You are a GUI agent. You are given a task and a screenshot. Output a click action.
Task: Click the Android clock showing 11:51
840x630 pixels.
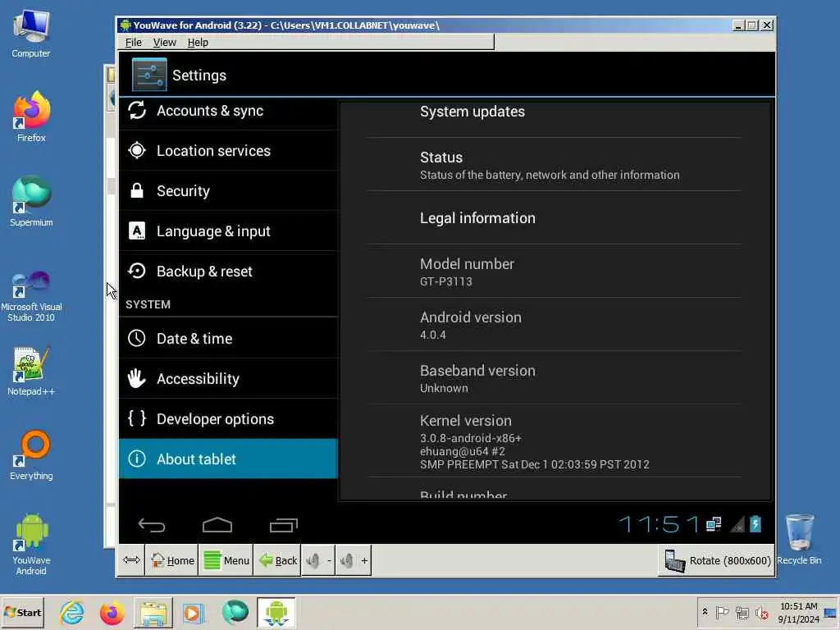coord(659,524)
